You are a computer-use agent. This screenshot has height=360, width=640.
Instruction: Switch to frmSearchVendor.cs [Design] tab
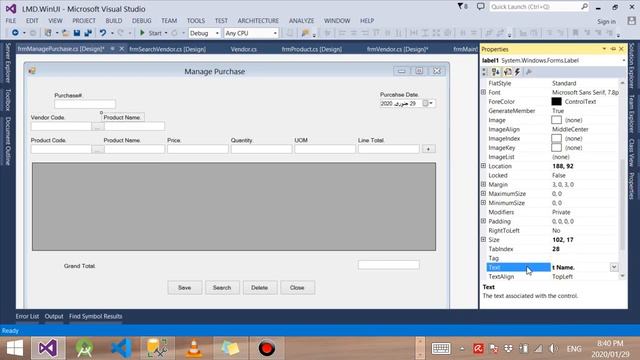(x=167, y=49)
